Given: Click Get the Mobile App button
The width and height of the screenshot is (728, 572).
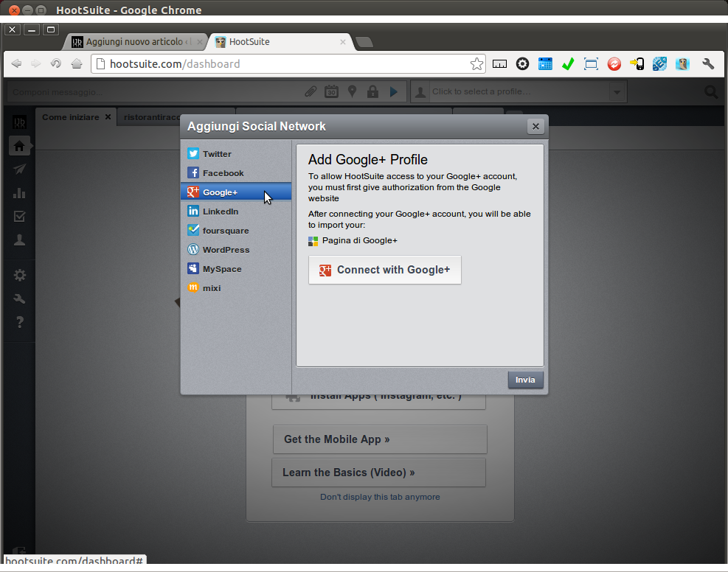Looking at the screenshot, I should point(380,439).
